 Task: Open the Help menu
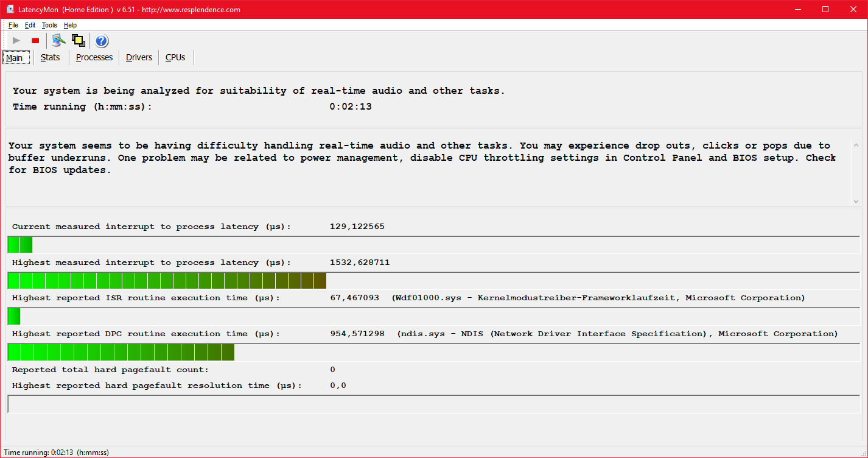click(70, 25)
